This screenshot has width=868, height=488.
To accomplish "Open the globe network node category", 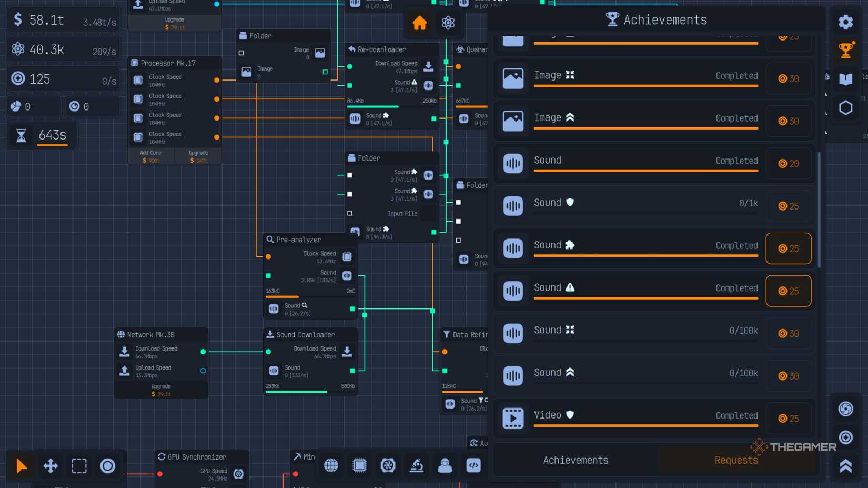I will (x=331, y=465).
